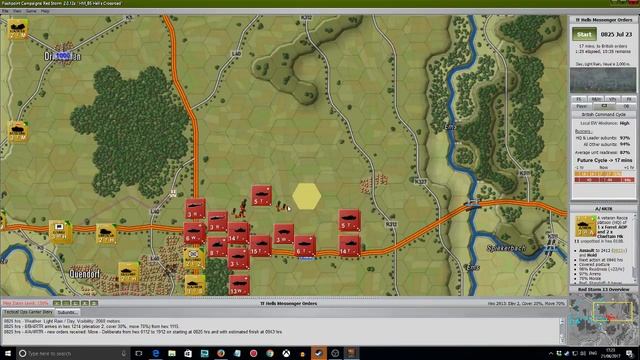Image resolution: width=640 pixels, height=360 pixels.
Task: Click the infantry figures left of red 5 T
Action: (x=241, y=209)
